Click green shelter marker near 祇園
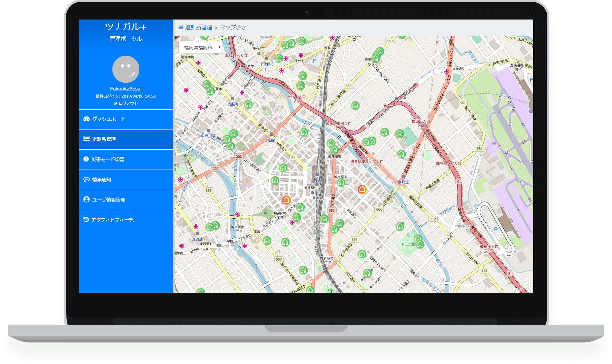This screenshot has width=612, height=364. [304, 132]
